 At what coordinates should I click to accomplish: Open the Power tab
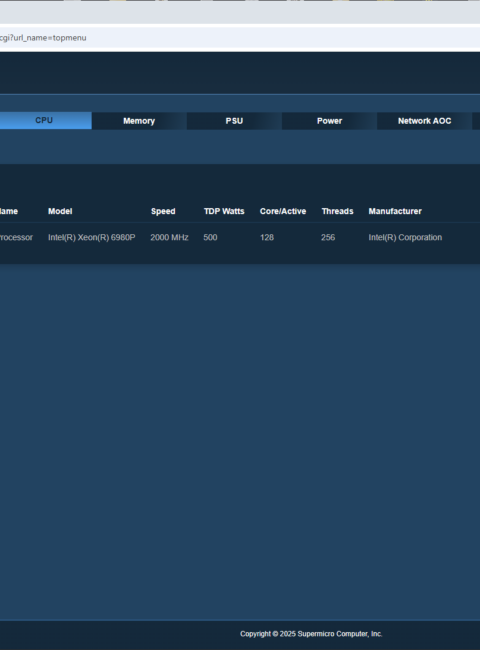329,121
